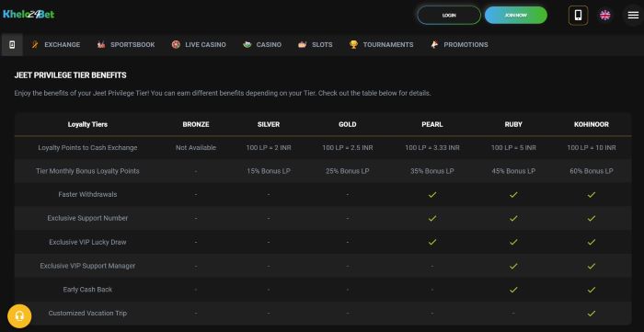The height and width of the screenshot is (332, 644).
Task: Click the 'Customized Vacation Trip' row label
Action: pyautogui.click(x=87, y=314)
